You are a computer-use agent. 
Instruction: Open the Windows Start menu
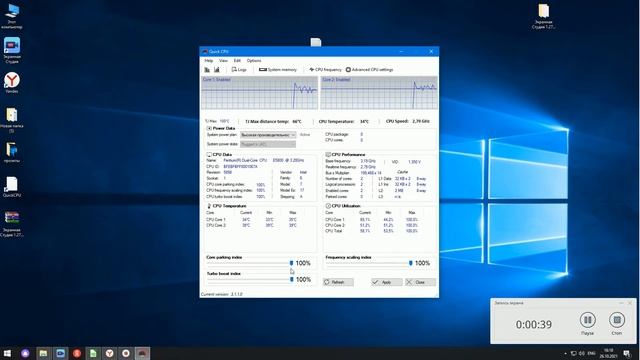(x=7, y=353)
